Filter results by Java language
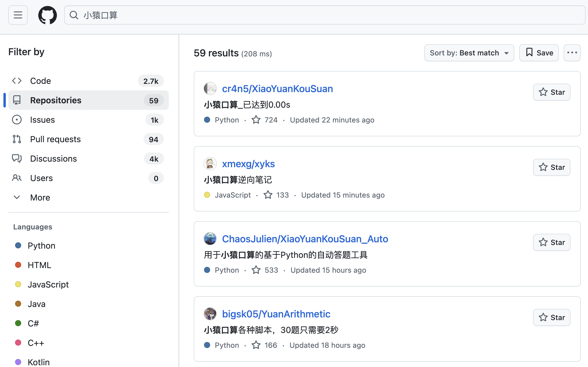The width and height of the screenshot is (588, 367). (x=36, y=304)
